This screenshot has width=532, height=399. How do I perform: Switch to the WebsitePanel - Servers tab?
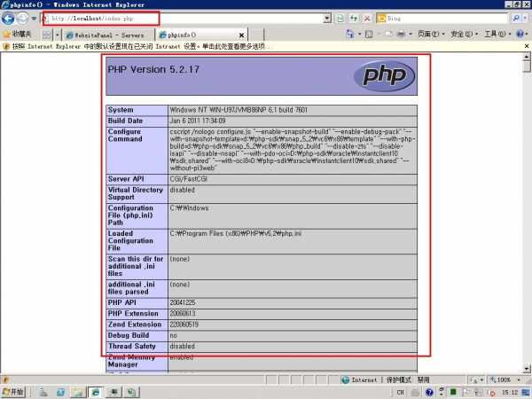click(107, 35)
